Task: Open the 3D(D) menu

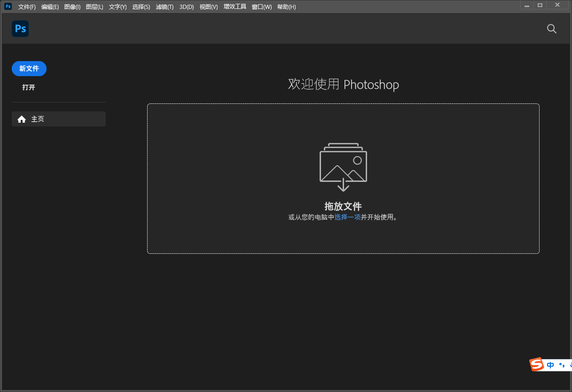Action: (186, 7)
